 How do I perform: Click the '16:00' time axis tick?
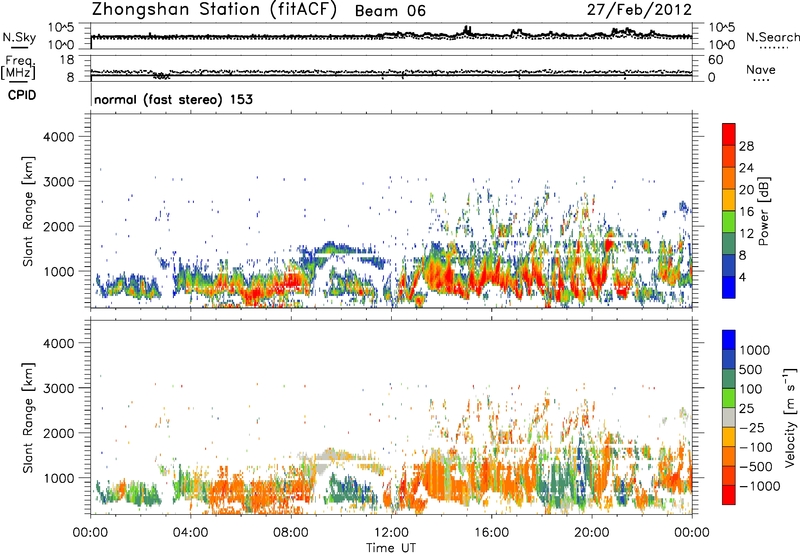pos(491,533)
